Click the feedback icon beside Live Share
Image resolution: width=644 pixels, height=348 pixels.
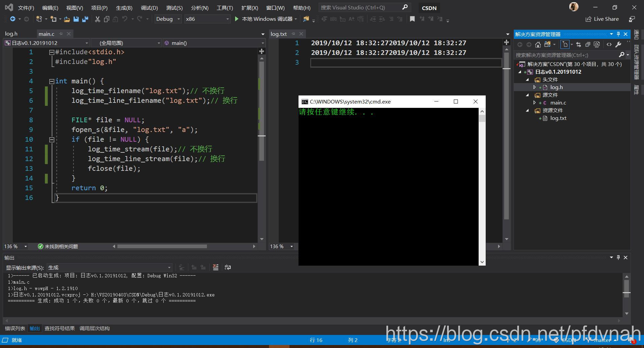(632, 19)
